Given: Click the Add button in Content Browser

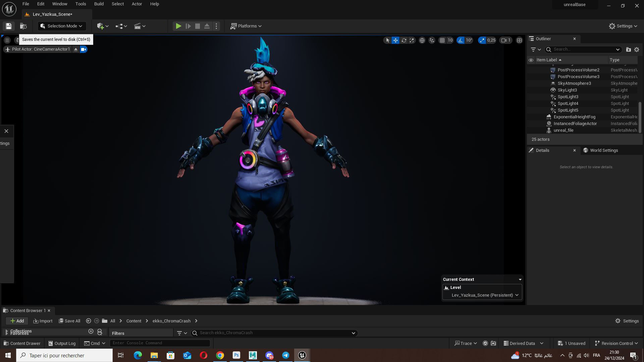Looking at the screenshot, I should (x=17, y=321).
